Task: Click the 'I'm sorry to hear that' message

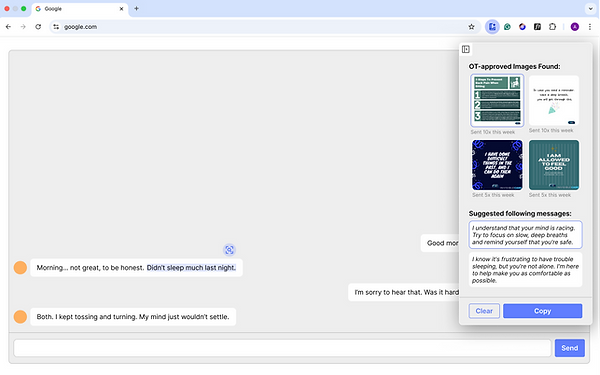Action: (404, 292)
